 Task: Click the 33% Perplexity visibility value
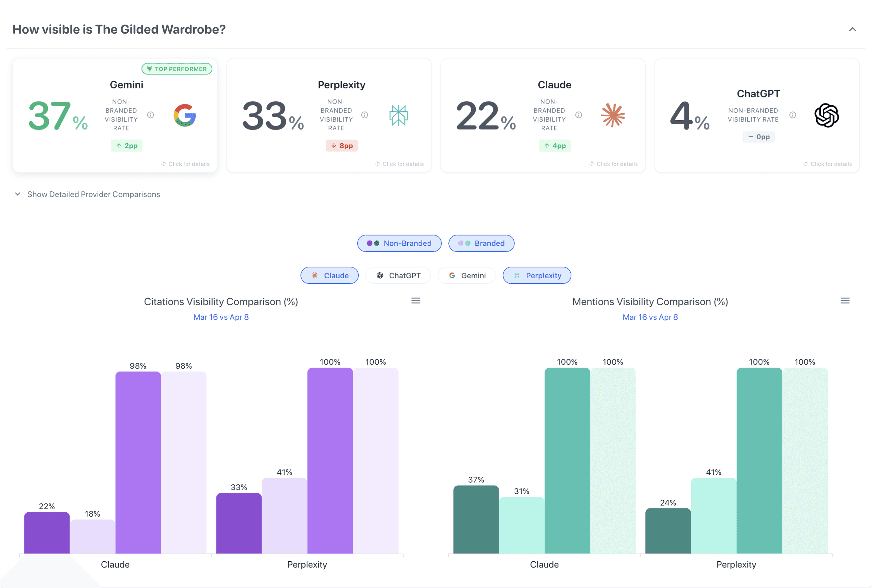(x=273, y=116)
